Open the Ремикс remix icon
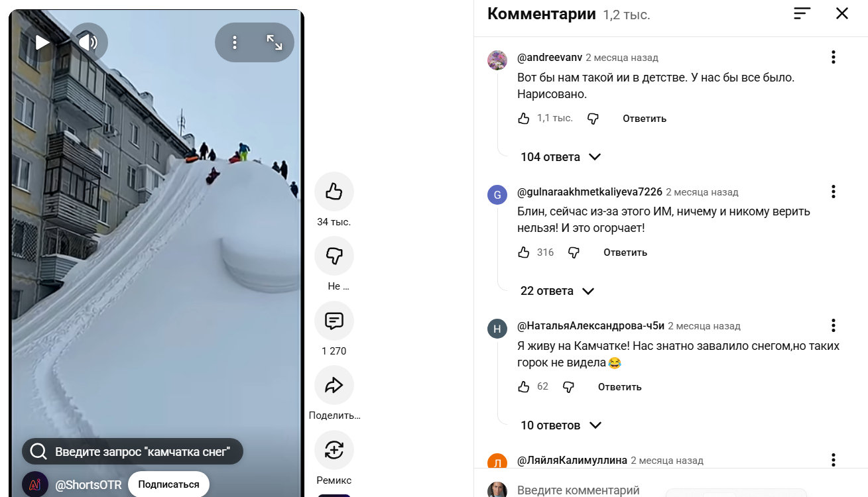 coord(334,451)
